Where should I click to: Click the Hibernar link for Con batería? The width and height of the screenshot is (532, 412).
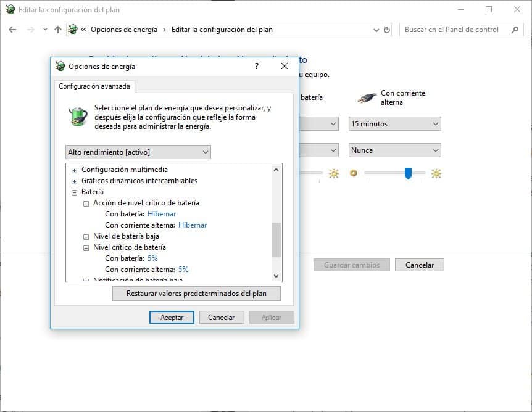coord(162,213)
